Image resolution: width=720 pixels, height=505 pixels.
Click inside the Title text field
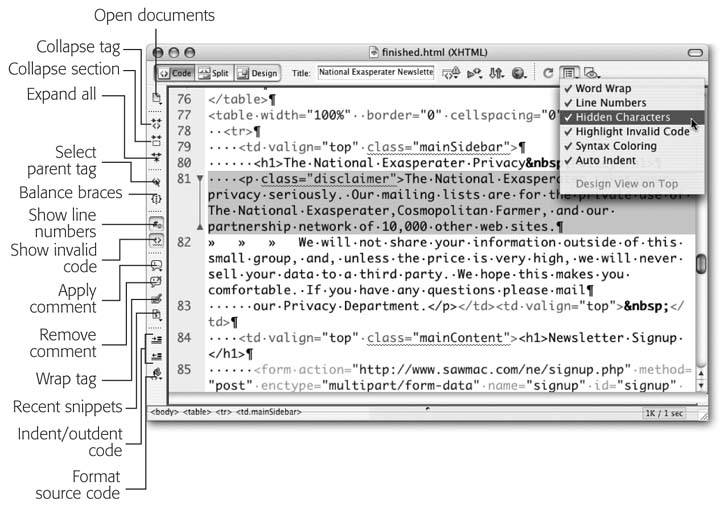click(376, 72)
